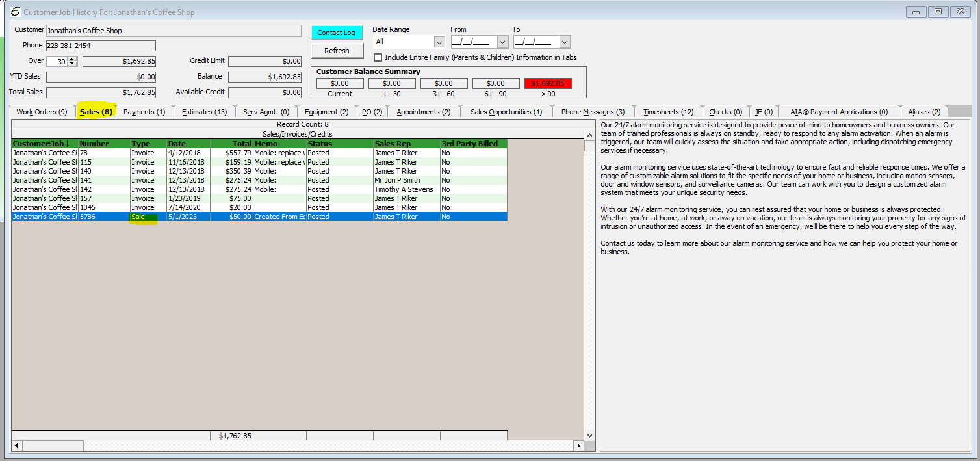Click the Customer name field
Image resolution: width=980 pixels, height=461 pixels.
tap(174, 31)
